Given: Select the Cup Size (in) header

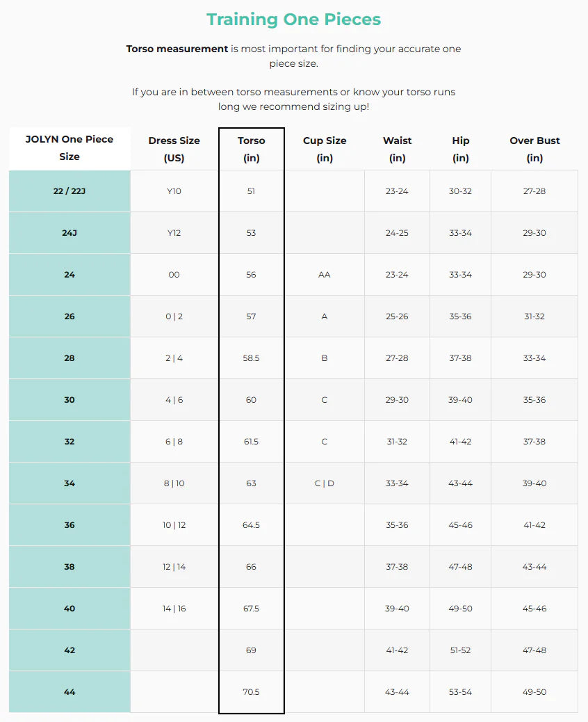Looking at the screenshot, I should coord(324,149).
